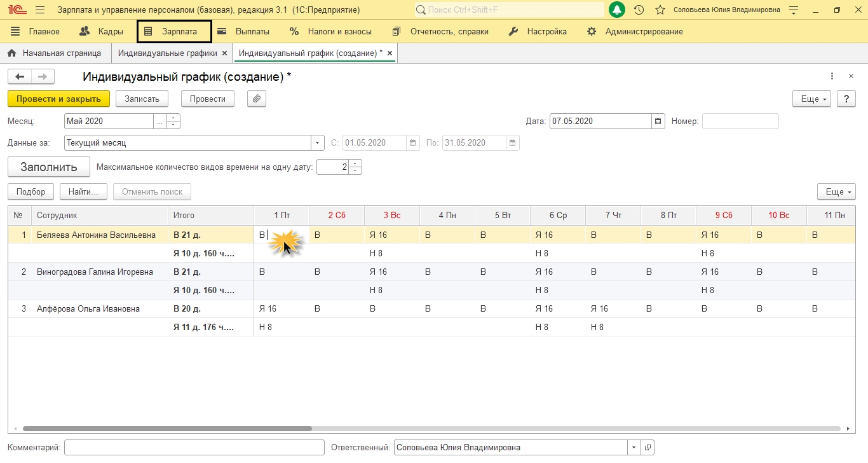Open the 1C main menu hamburger icon
Screen dimensions: 868x463
(x=40, y=10)
